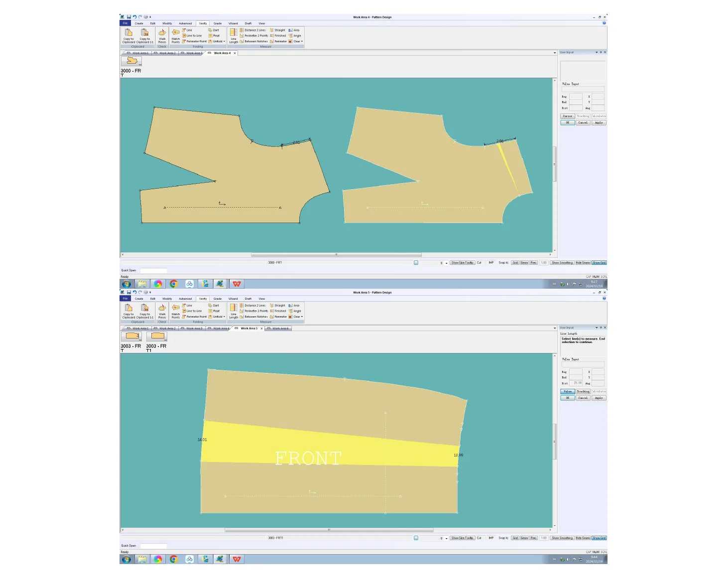This screenshot has height=578, width=728.
Task: Click Perimeter Point tool in lower window
Action: tap(194, 317)
